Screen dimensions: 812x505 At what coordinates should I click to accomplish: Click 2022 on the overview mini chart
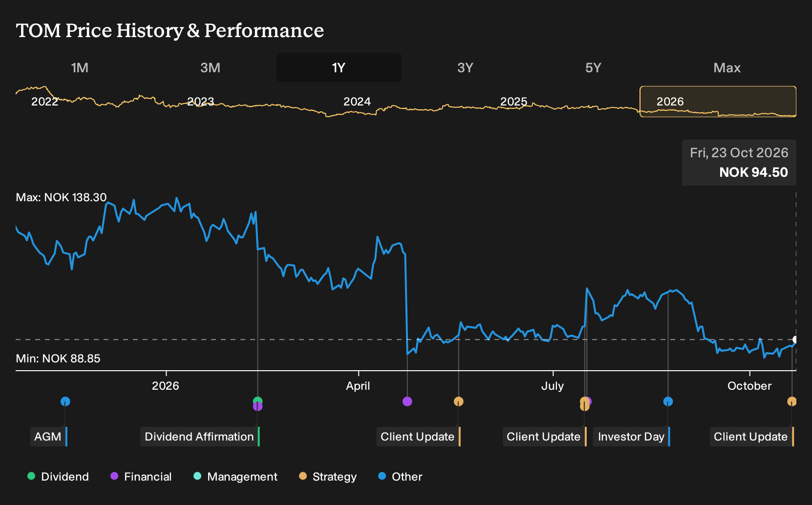[x=44, y=102]
